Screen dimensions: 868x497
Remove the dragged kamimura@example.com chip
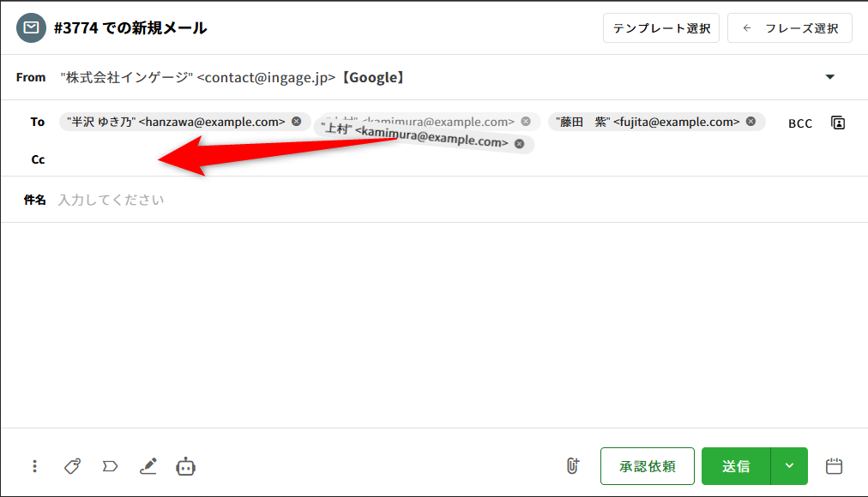(x=519, y=144)
